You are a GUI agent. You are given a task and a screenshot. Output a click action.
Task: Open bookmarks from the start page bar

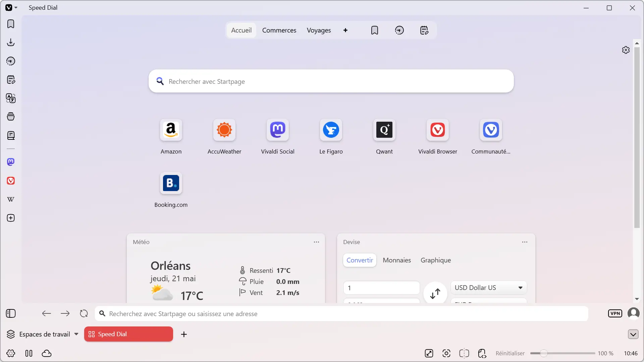375,31
